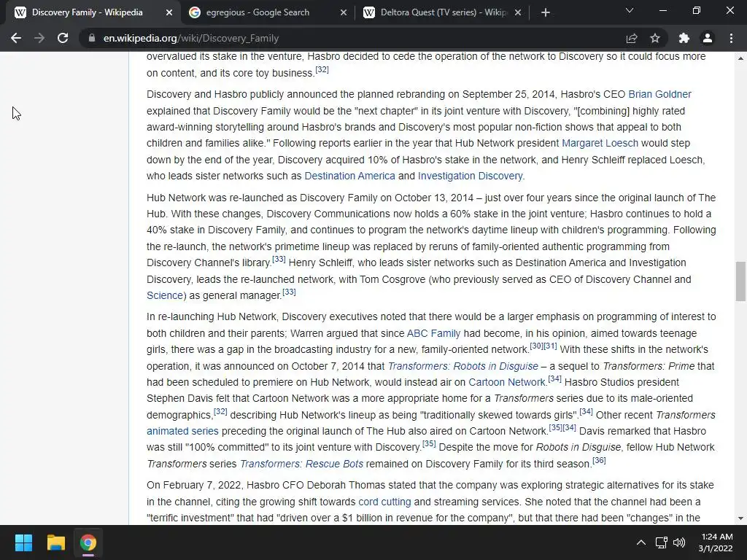Show hidden system tray icons
The width and height of the screenshot is (747, 560).
click(641, 542)
